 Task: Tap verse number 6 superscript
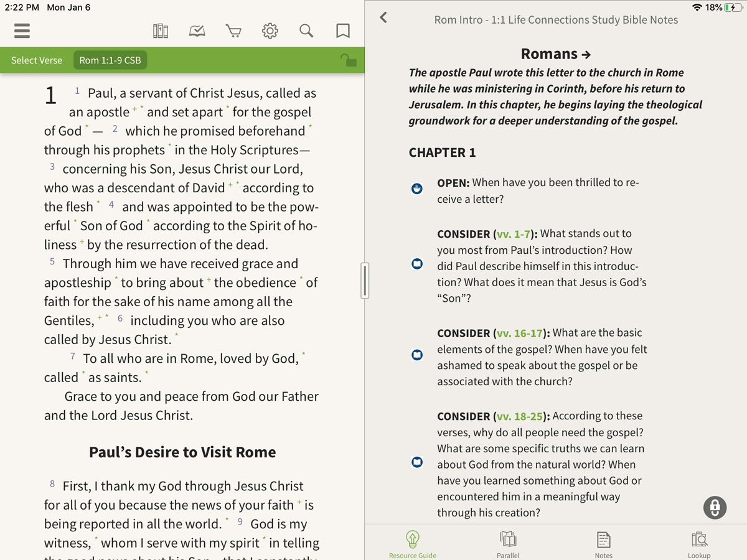click(x=120, y=318)
